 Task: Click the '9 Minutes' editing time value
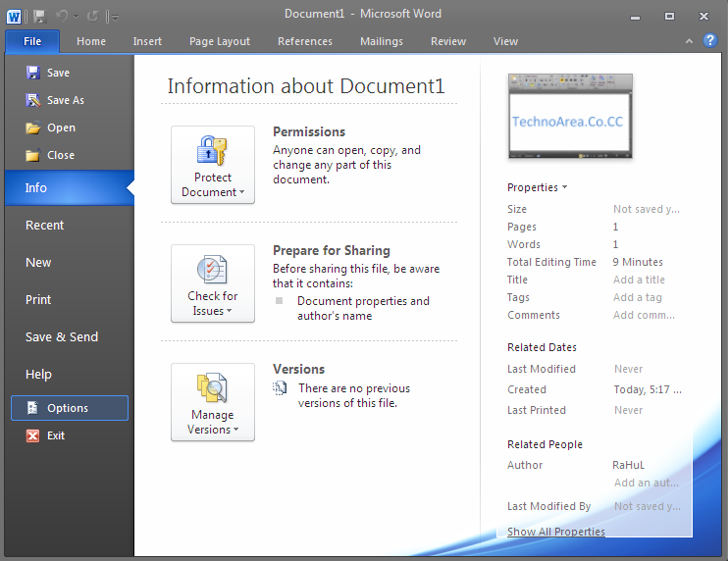[638, 262]
